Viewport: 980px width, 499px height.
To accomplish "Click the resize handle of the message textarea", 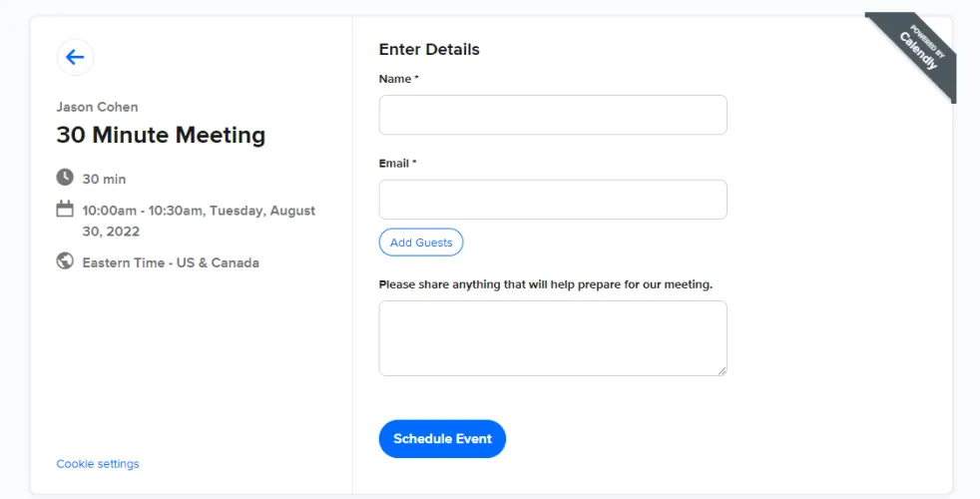I will tap(722, 370).
